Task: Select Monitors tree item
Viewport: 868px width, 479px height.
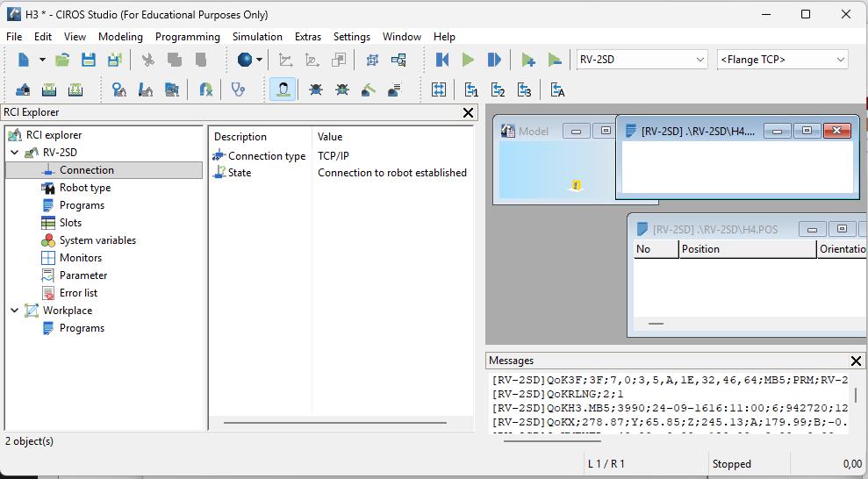Action: click(x=80, y=258)
